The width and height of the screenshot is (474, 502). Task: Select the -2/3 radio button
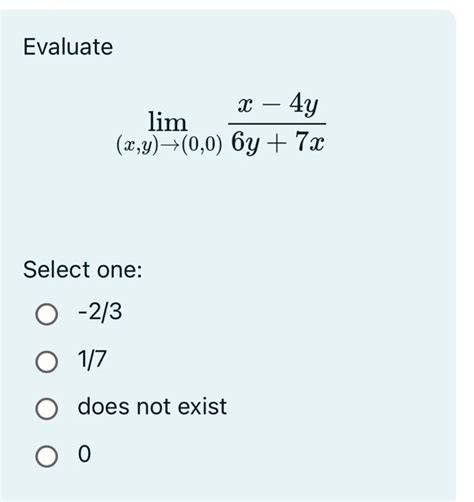coord(46,314)
